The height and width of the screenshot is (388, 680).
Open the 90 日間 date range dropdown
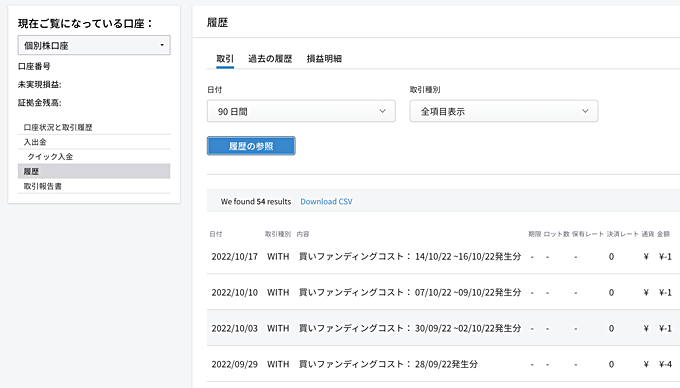pyautogui.click(x=301, y=111)
